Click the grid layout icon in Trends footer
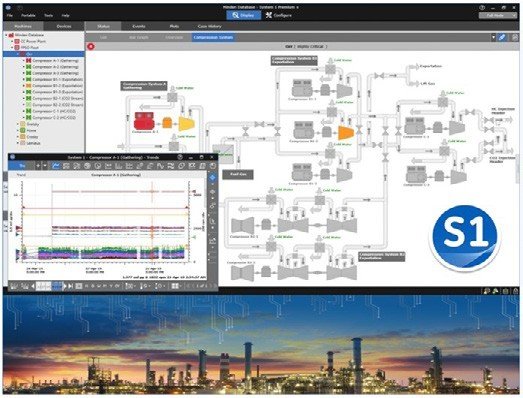Image resolution: width=523 pixels, height=398 pixels. click(x=175, y=286)
